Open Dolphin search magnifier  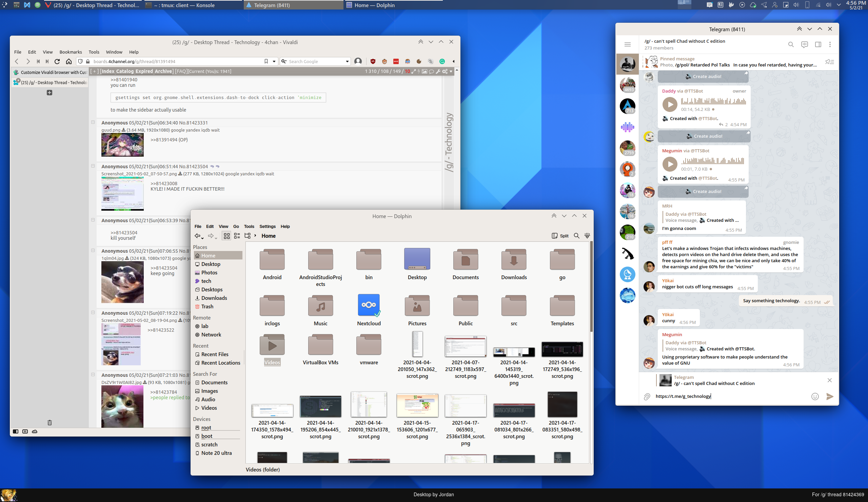(x=576, y=236)
